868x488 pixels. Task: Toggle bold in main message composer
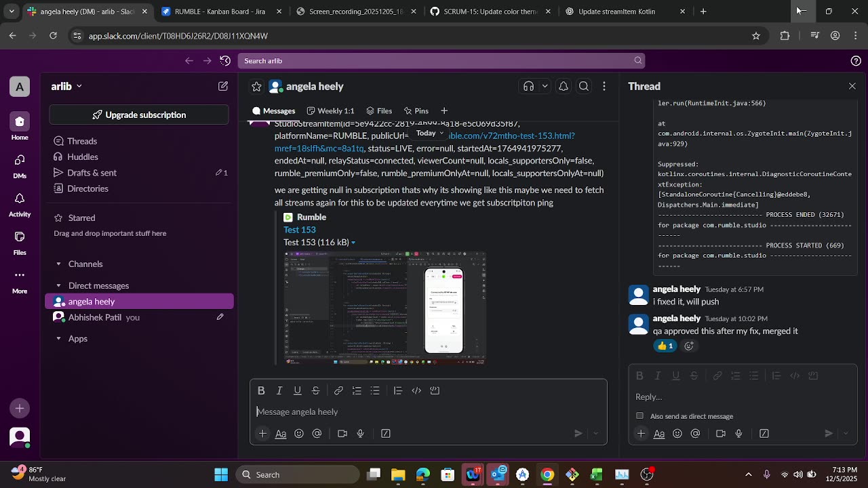tap(261, 390)
